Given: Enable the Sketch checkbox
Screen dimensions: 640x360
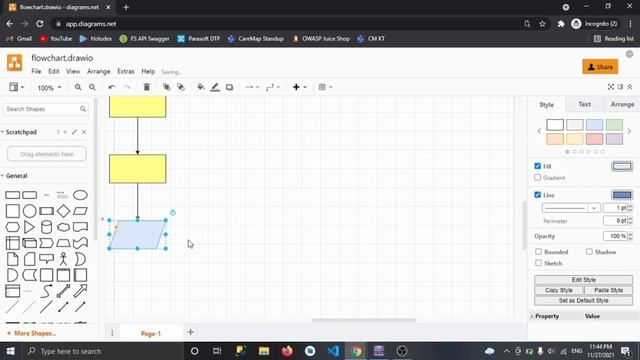Looking at the screenshot, I should coord(538,263).
